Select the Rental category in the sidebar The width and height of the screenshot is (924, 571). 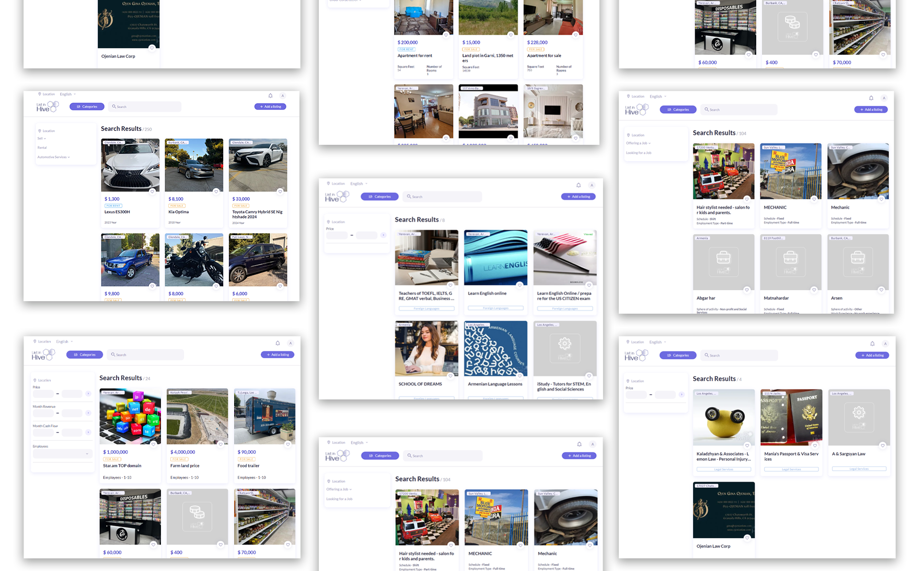(x=42, y=147)
